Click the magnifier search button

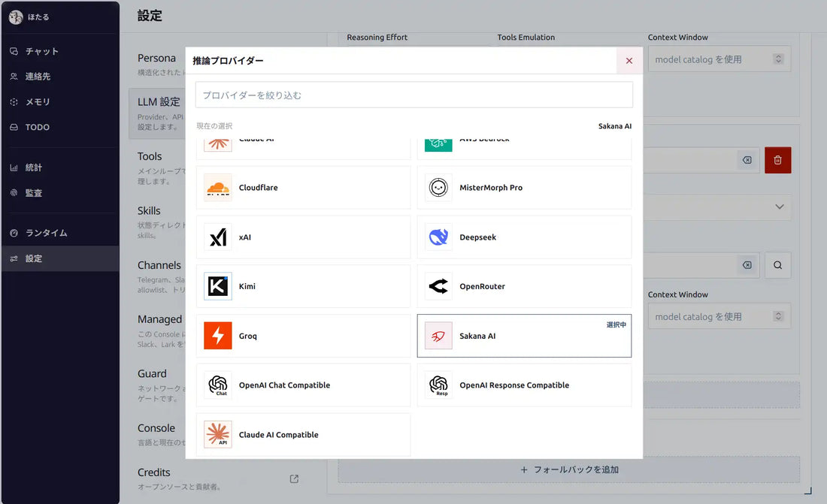778,265
